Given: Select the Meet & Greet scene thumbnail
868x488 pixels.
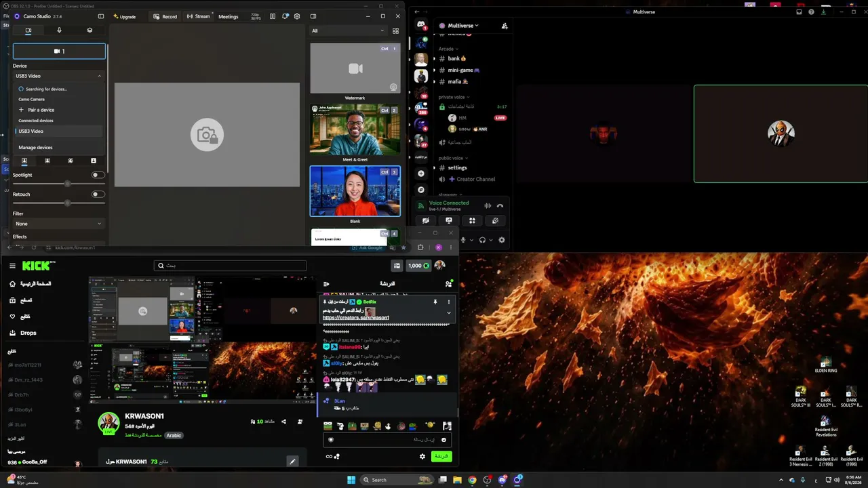Looking at the screenshot, I should (x=355, y=130).
